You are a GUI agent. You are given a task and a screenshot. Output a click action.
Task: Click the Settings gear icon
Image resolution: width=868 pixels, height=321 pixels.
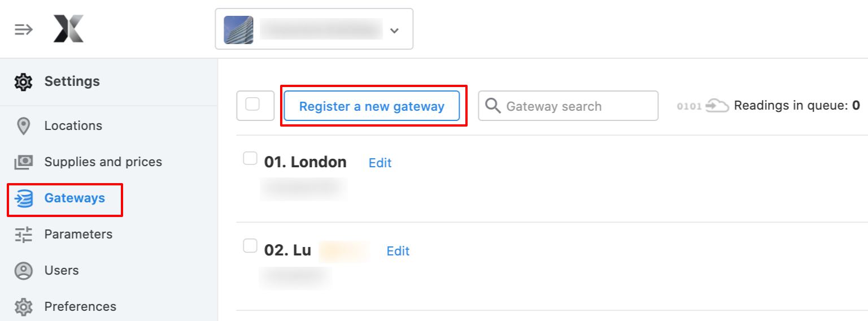pos(23,81)
